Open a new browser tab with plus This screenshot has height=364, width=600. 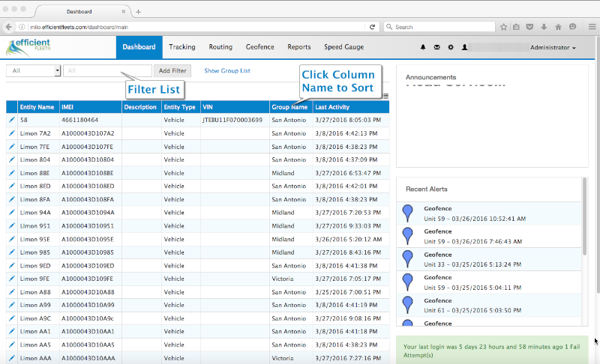tap(138, 12)
